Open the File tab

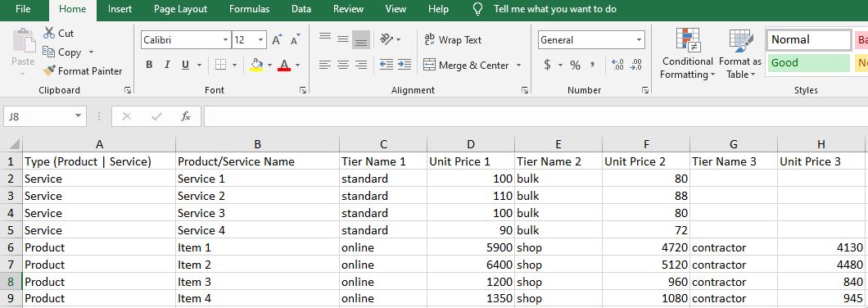(x=23, y=9)
